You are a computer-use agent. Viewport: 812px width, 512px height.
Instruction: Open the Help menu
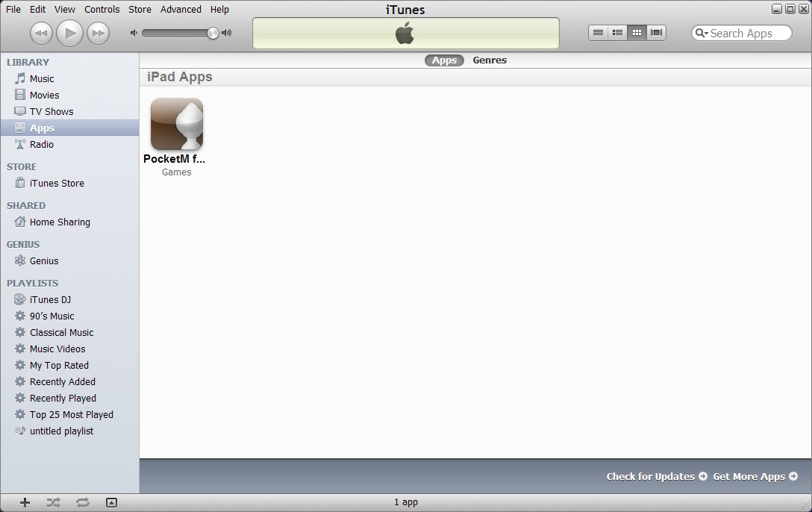[x=219, y=9]
